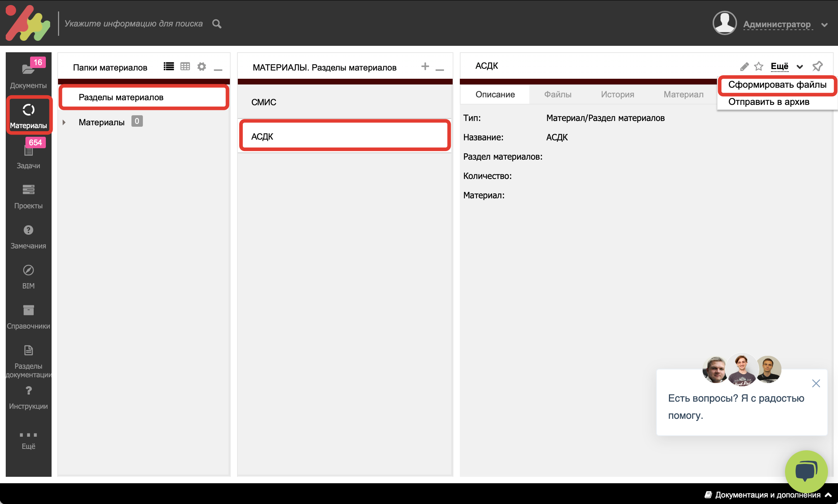Show more sidebar items via Ещё dots
838x504 pixels.
click(28, 440)
